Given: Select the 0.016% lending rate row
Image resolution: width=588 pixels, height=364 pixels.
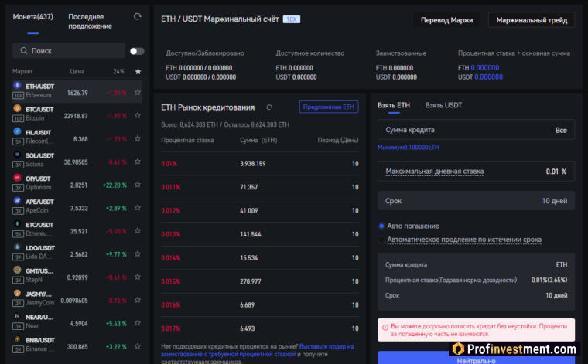Looking at the screenshot, I should [x=259, y=305].
